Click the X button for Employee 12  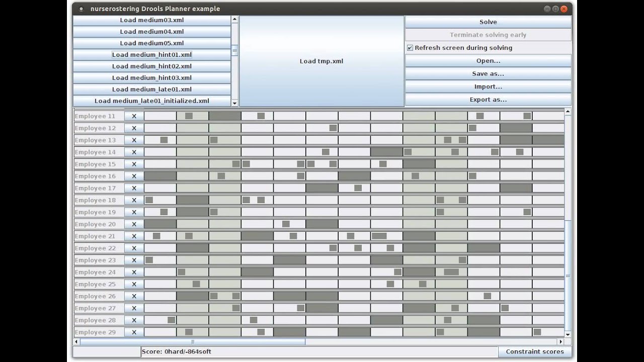click(x=134, y=128)
